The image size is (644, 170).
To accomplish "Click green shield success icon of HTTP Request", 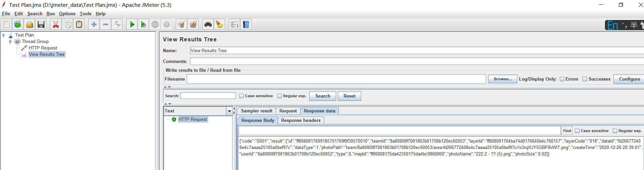I will (x=174, y=120).
